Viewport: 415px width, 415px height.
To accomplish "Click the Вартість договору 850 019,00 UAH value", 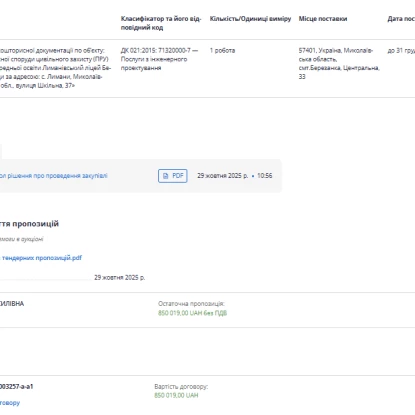I will 176,395.
